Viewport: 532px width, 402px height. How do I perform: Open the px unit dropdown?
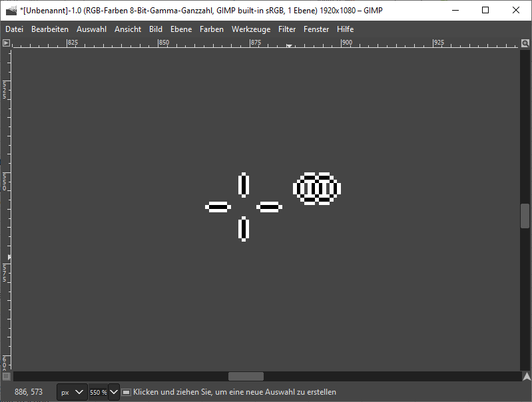72,392
